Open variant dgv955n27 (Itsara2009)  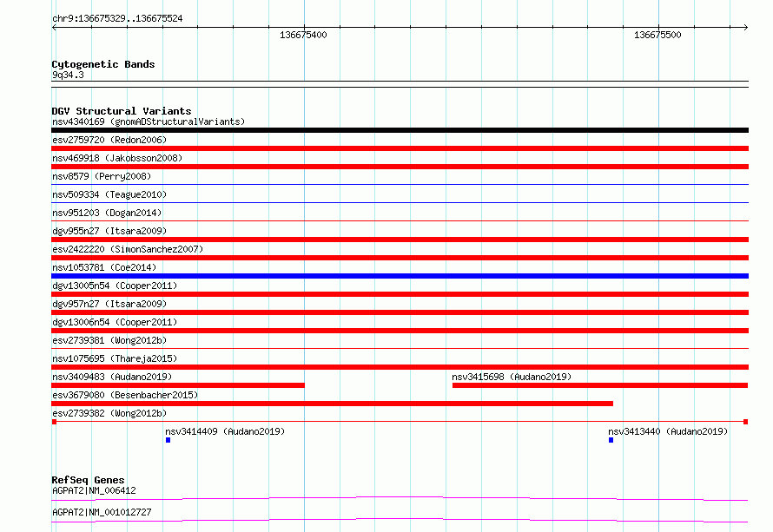[109, 231]
